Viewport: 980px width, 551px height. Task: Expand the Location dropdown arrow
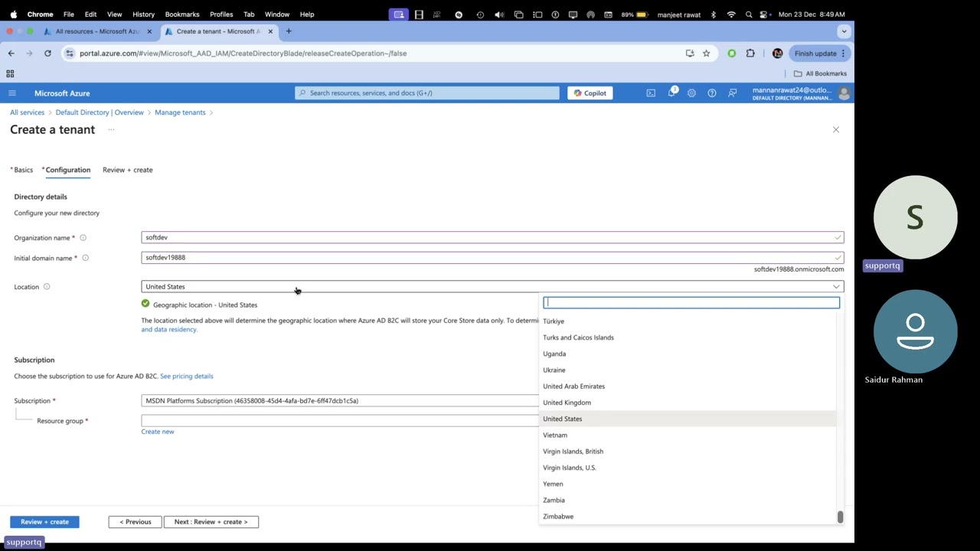[x=836, y=287]
